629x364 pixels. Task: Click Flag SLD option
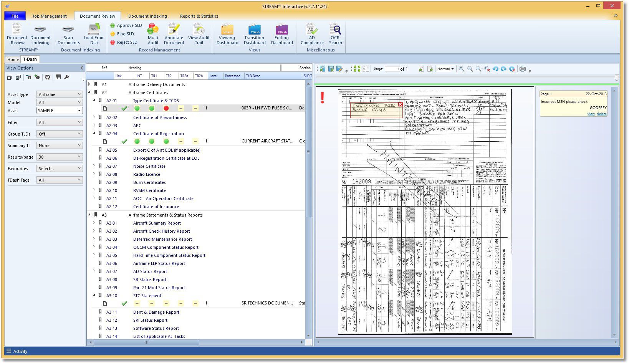point(124,34)
